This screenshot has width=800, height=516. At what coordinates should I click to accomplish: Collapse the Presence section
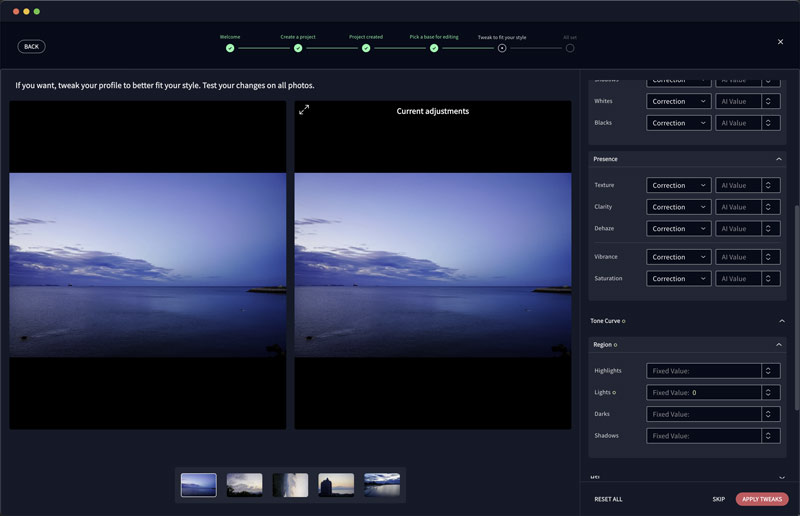pos(779,159)
